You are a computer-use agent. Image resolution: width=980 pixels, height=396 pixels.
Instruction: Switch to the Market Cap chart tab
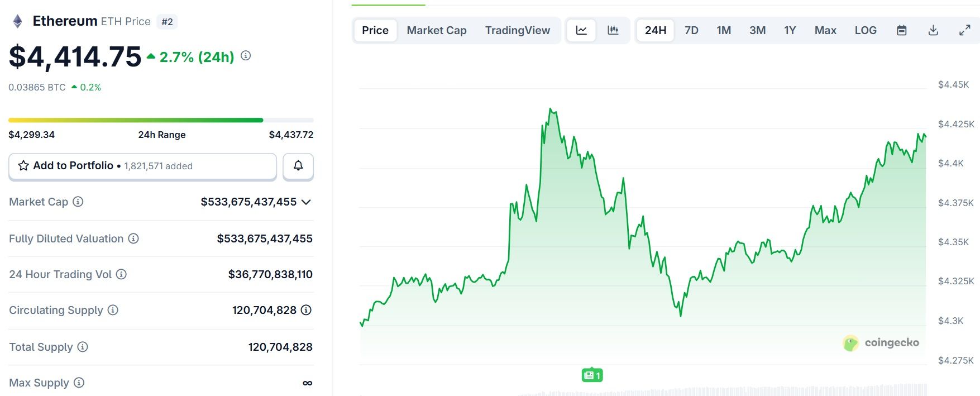pyautogui.click(x=437, y=30)
